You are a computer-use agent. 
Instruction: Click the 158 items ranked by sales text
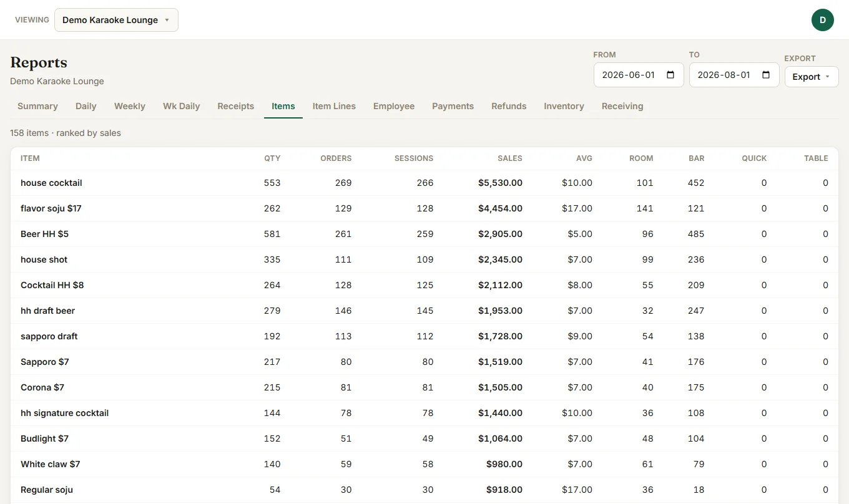point(66,133)
